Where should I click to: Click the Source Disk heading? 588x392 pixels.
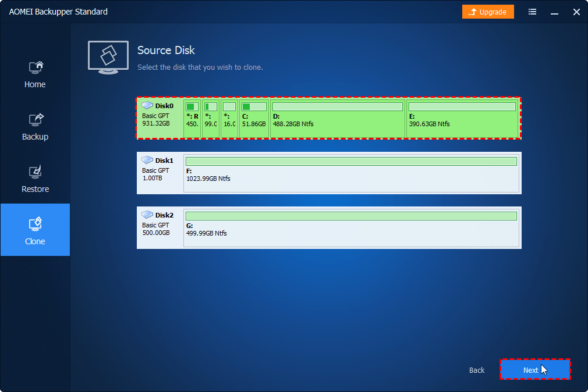(166, 50)
